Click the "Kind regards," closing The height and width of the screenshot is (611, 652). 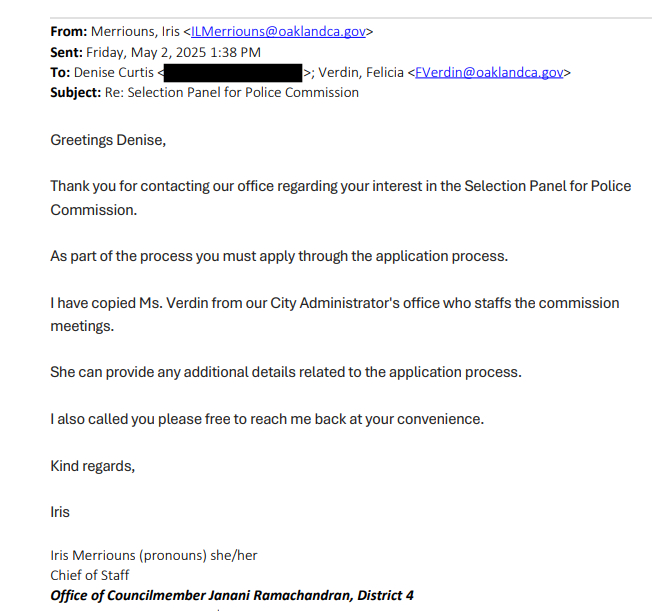[92, 466]
